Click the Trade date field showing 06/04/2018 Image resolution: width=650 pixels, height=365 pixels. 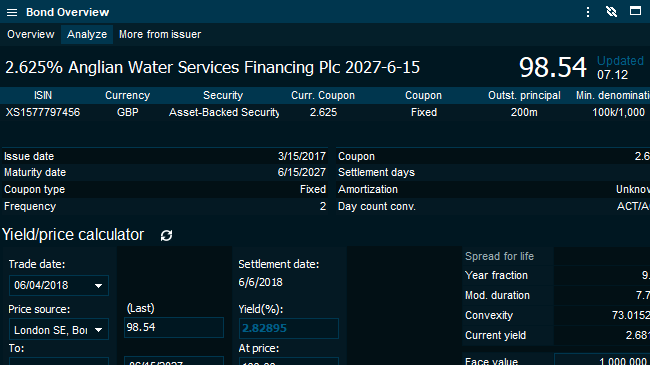point(59,285)
